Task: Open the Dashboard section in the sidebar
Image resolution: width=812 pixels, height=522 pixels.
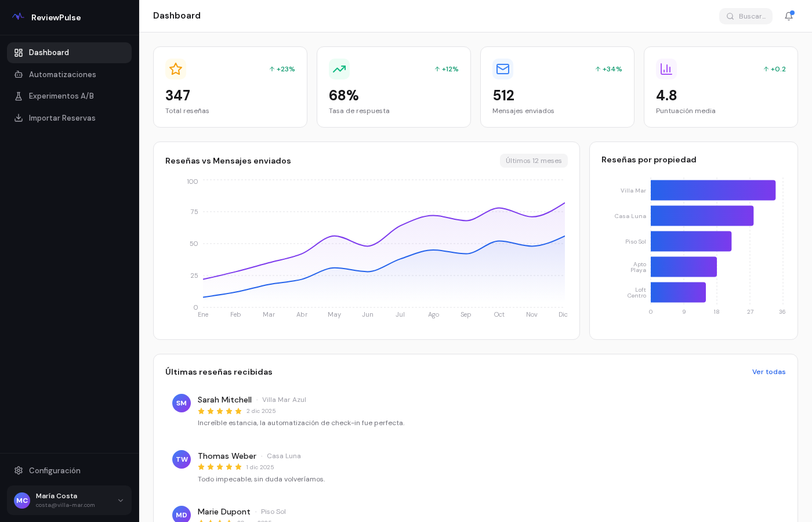Action: (49, 53)
